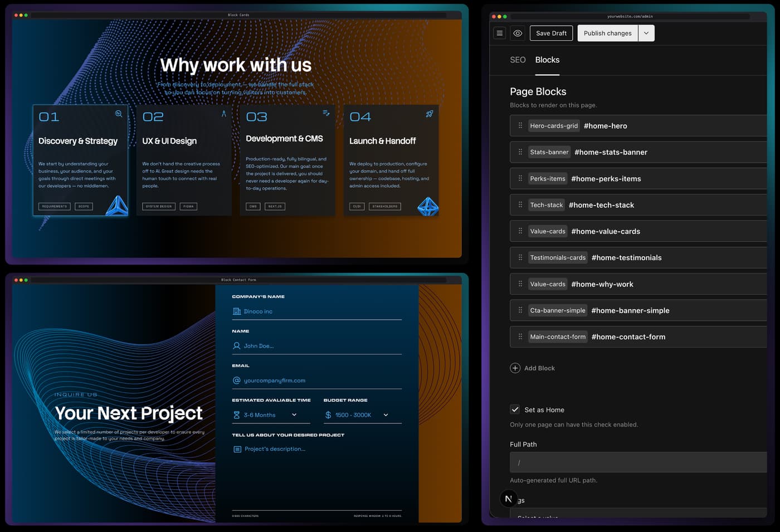Click the drag handle for Cta-banner-simple
This screenshot has width=780, height=532.
pos(520,310)
